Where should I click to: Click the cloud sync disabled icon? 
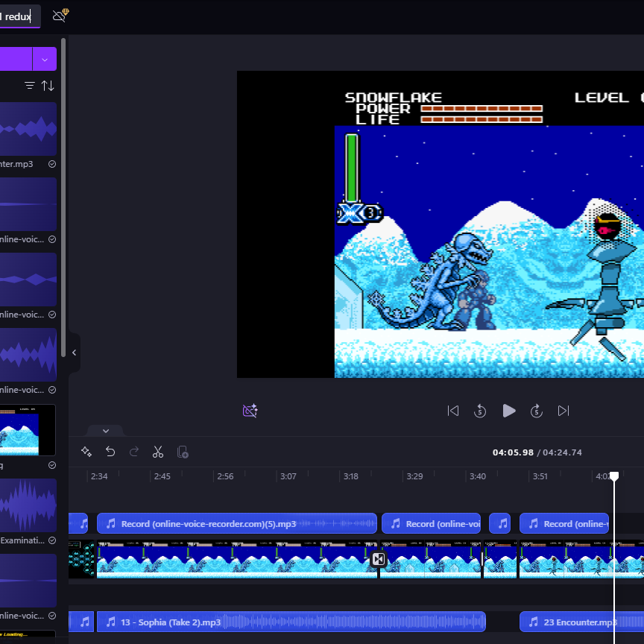click(60, 16)
